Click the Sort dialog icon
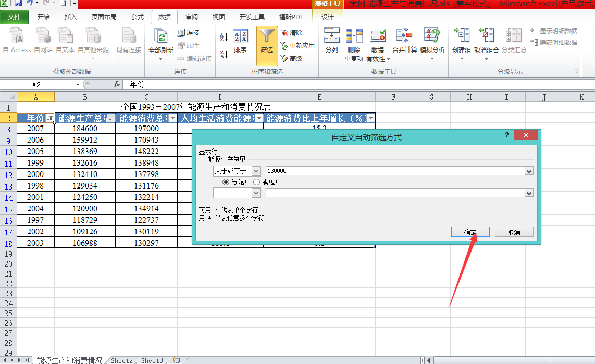The height and width of the screenshot is (364, 595). click(240, 37)
